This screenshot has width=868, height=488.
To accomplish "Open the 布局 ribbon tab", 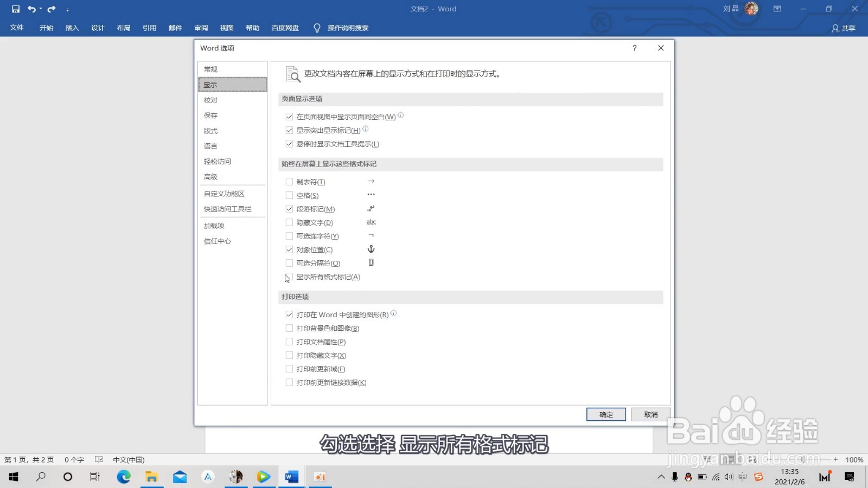I will coord(124,28).
